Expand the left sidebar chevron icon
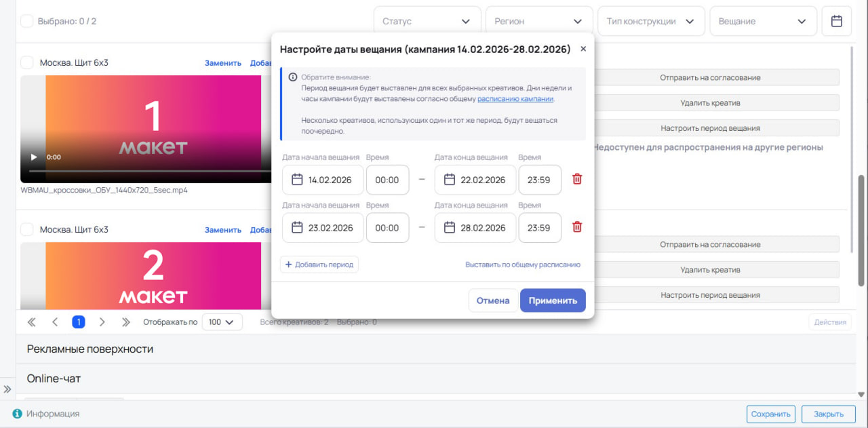Screen dimensions: 868x428 (7, 389)
